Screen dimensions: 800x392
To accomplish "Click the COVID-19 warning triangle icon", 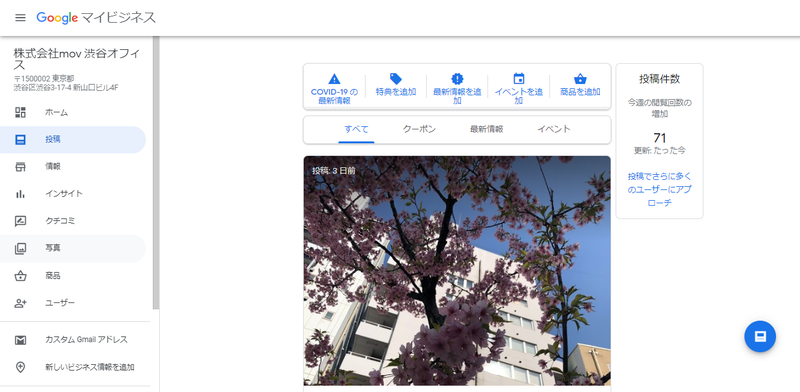I will point(334,79).
